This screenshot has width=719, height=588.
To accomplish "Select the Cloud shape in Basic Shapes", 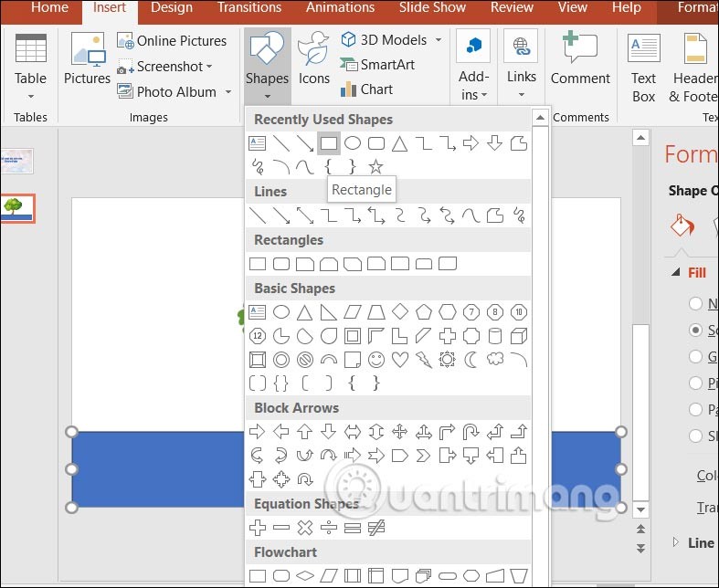I will tap(495, 360).
